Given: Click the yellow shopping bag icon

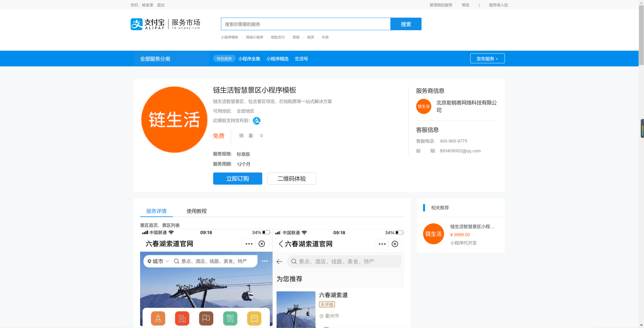Looking at the screenshot, I should tap(254, 318).
